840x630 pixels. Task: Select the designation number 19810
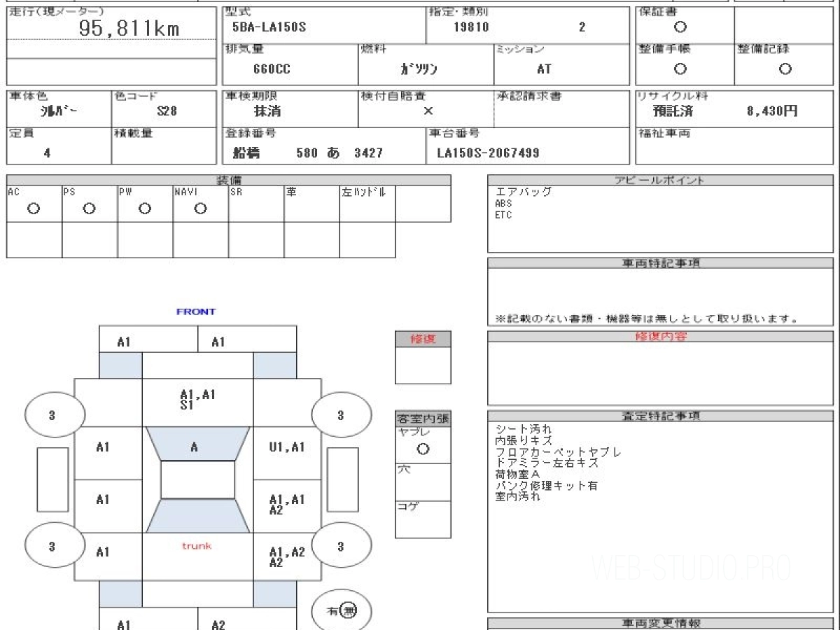pos(471,28)
